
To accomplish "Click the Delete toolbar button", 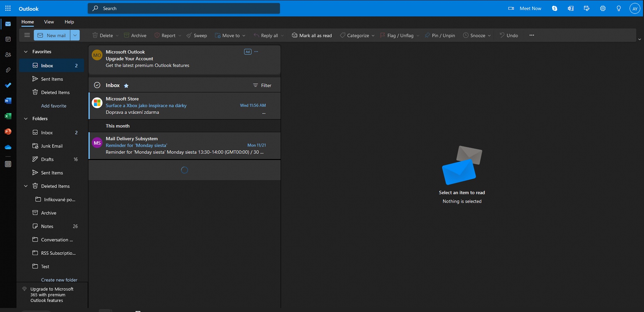I will coord(103,35).
